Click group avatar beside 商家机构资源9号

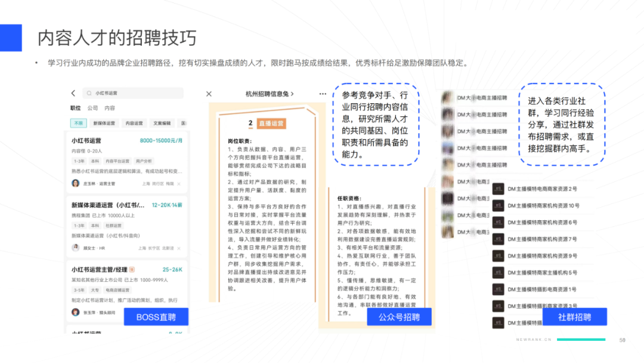tap(498, 256)
